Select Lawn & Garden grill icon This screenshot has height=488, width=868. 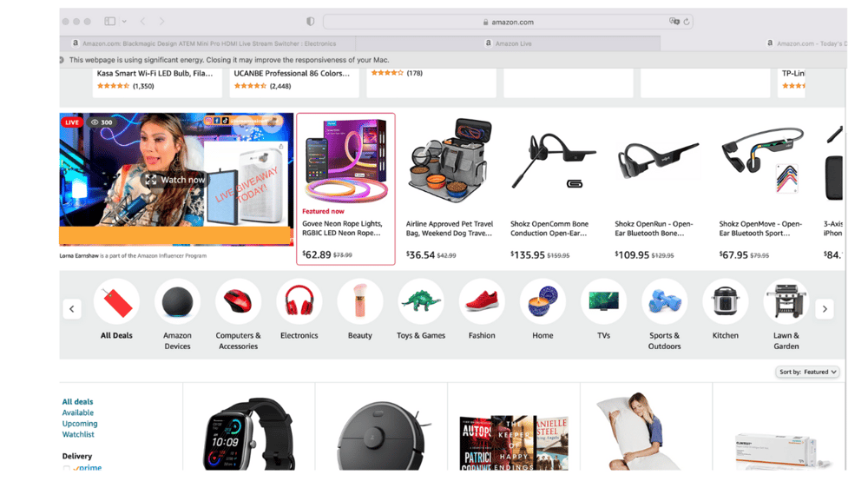coord(786,302)
